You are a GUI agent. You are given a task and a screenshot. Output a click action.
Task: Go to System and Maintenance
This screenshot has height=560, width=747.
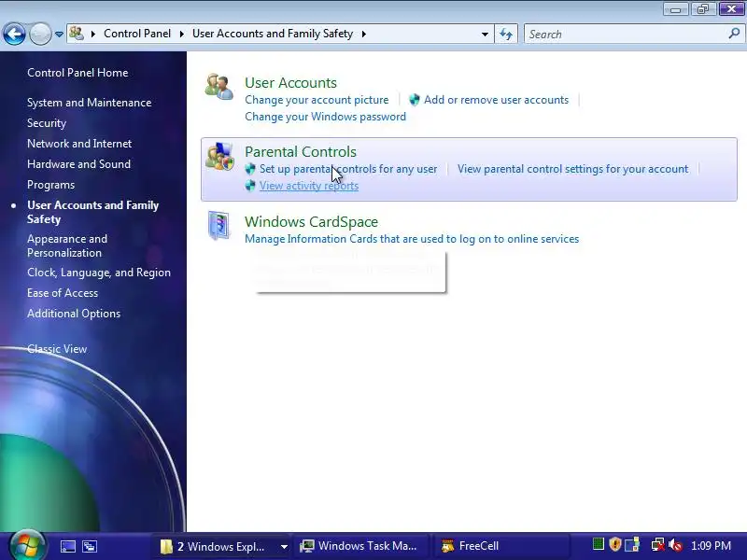click(x=89, y=103)
